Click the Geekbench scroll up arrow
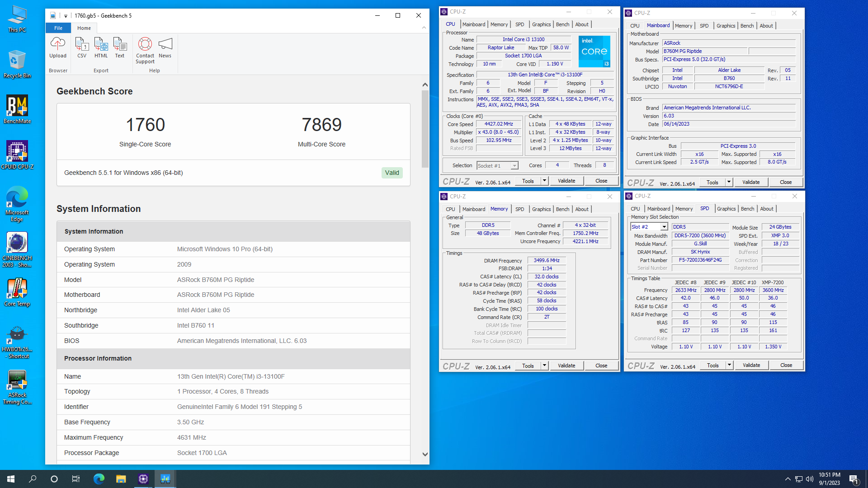The height and width of the screenshot is (488, 868). [x=425, y=84]
